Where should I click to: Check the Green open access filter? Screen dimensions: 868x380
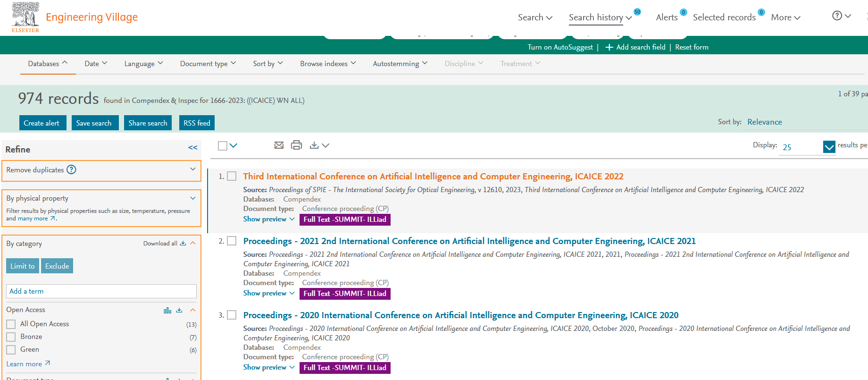11,350
